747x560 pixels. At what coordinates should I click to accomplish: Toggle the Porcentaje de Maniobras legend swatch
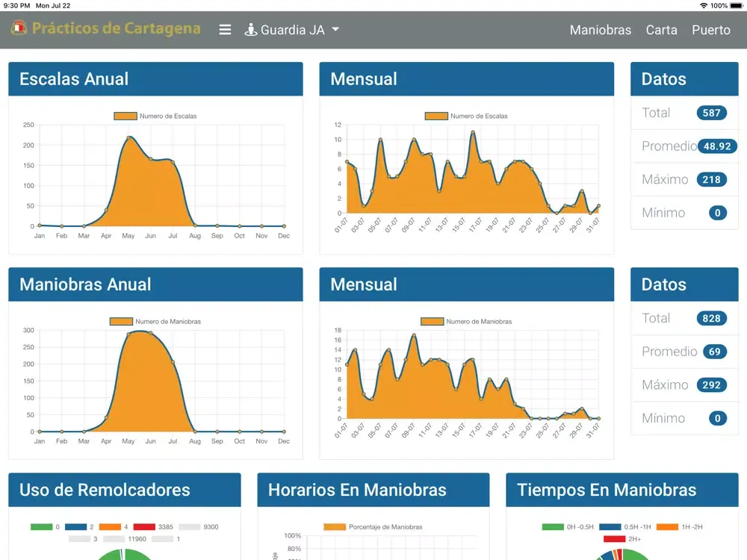pos(335,527)
